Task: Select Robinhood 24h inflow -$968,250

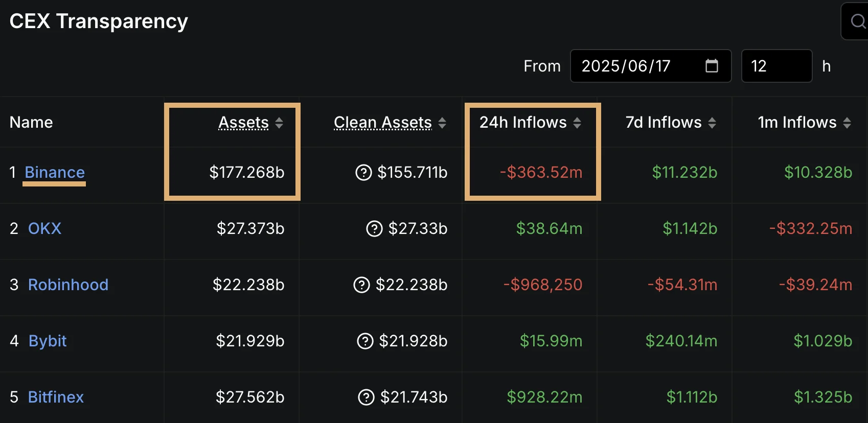Action: point(543,285)
